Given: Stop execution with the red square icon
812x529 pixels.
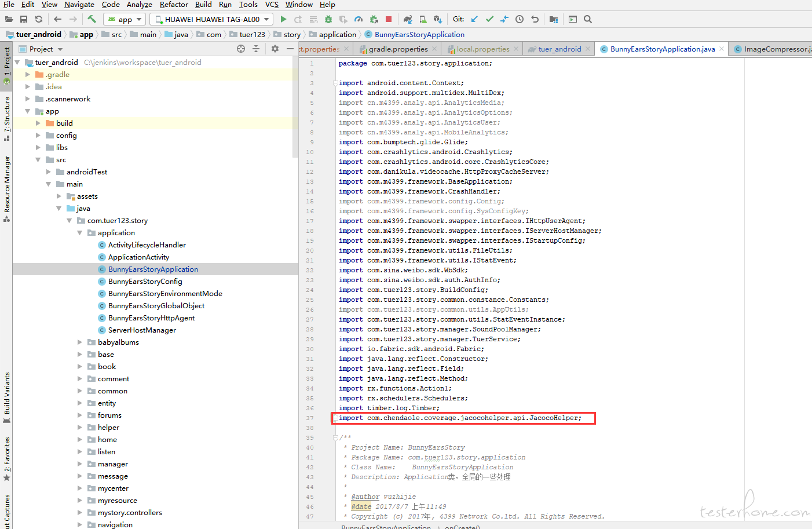Looking at the screenshot, I should click(x=389, y=19).
